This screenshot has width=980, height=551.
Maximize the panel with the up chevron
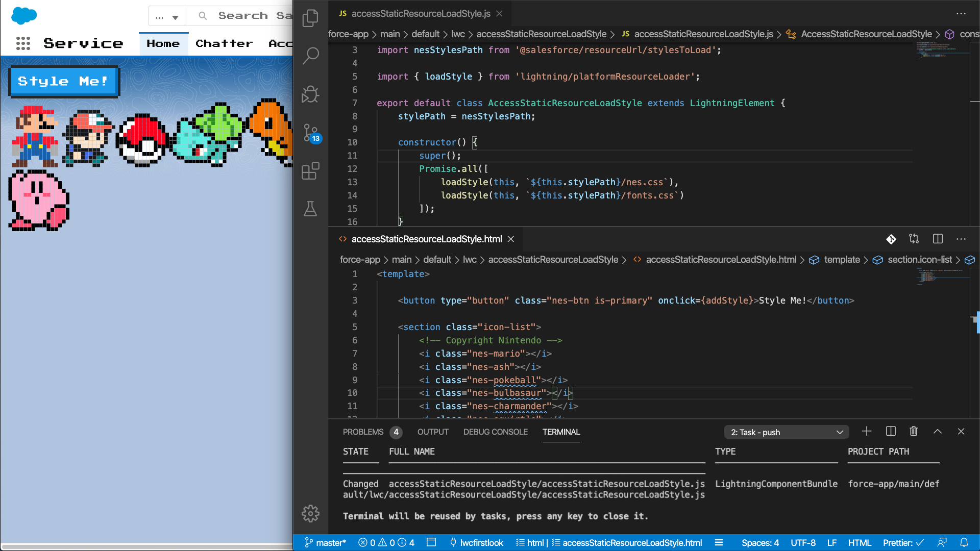pyautogui.click(x=938, y=432)
